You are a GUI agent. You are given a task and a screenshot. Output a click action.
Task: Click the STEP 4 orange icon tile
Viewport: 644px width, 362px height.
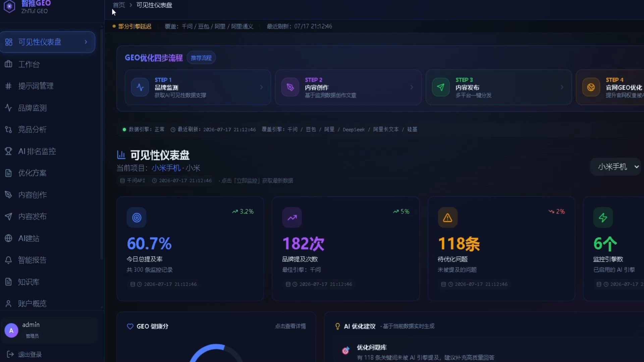pos(591,87)
